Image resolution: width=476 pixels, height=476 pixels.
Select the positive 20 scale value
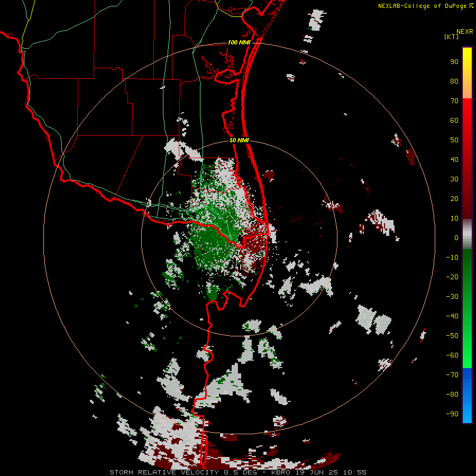tap(454, 199)
